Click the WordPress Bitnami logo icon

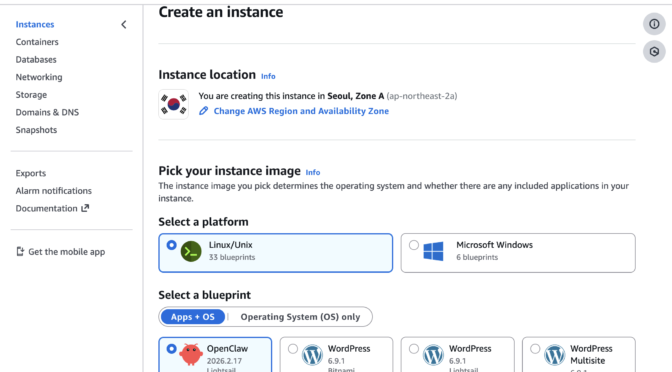[312, 355]
